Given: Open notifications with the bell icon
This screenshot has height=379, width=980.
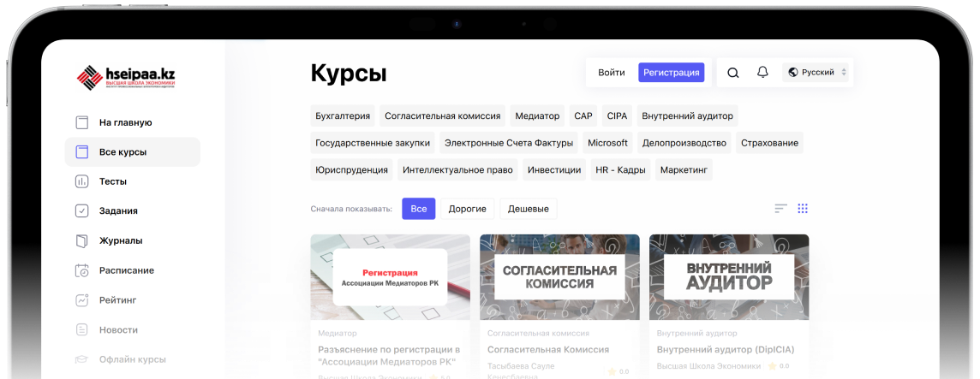Looking at the screenshot, I should click(762, 73).
